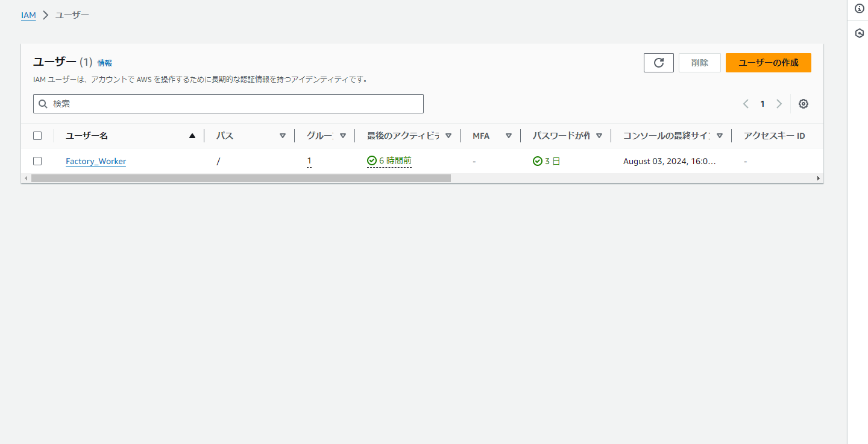
Task: Sort by コンソールの最終サインイン column arrow
Action: tap(720, 136)
